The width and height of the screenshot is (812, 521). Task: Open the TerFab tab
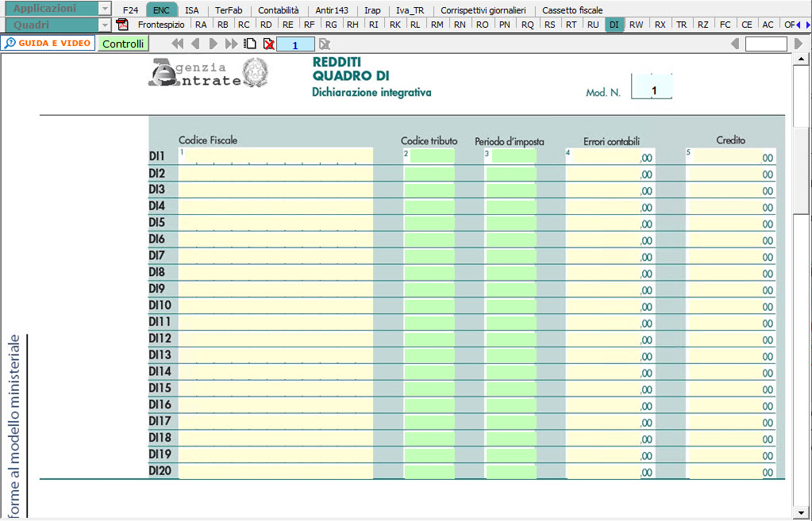tap(229, 10)
